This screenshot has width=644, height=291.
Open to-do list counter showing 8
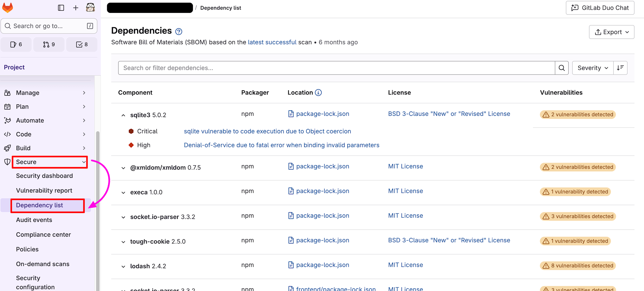click(x=82, y=44)
